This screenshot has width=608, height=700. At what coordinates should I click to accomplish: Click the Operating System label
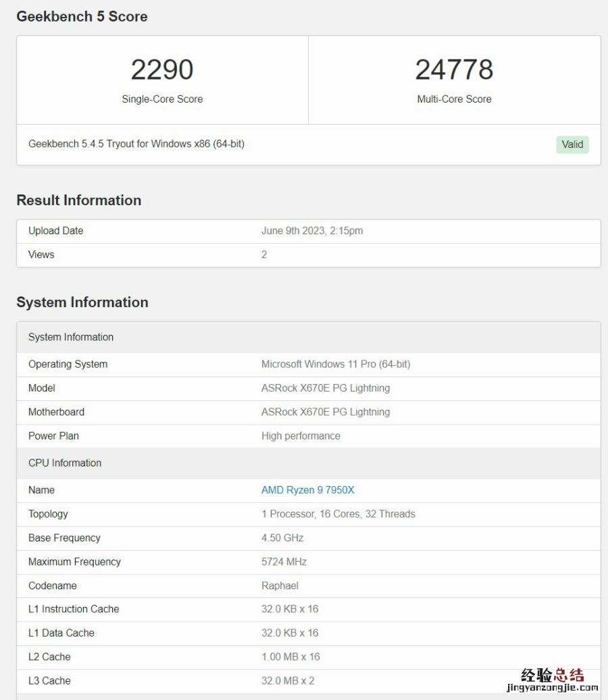click(x=68, y=365)
